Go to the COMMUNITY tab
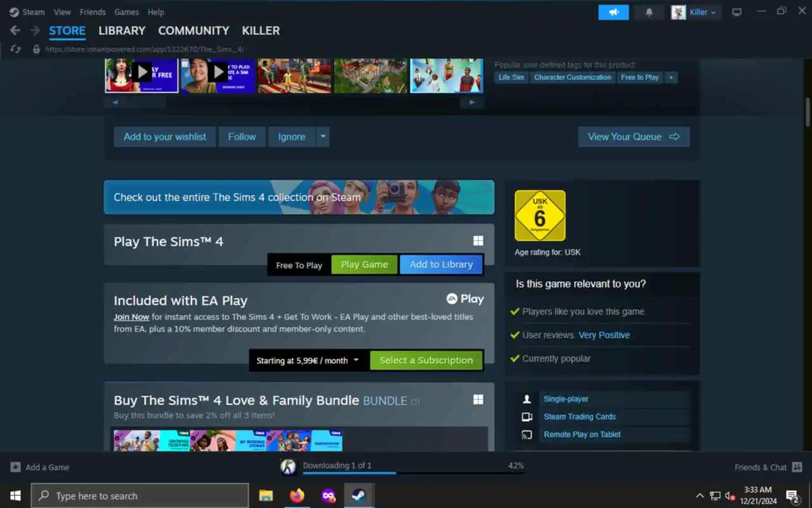Screen dimensions: 812x508 (193, 30)
